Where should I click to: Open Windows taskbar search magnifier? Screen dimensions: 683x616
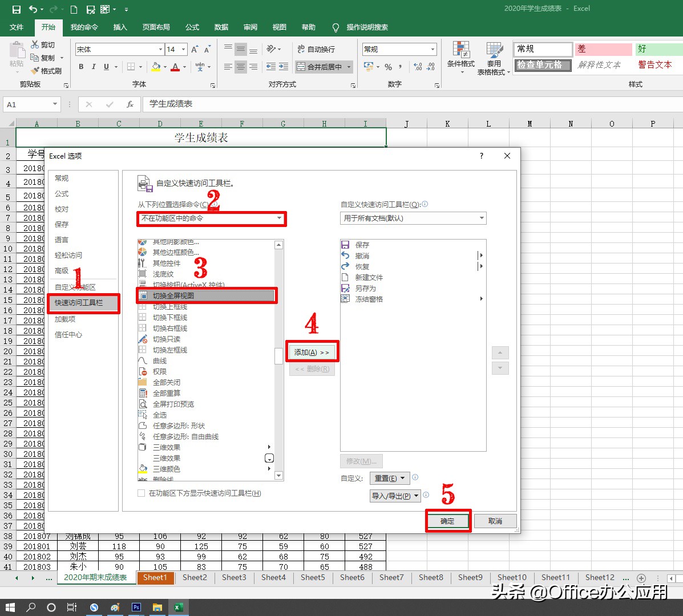[31, 607]
